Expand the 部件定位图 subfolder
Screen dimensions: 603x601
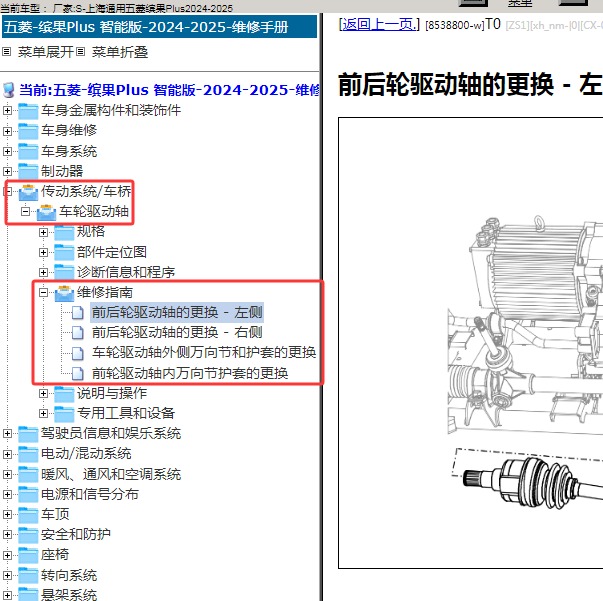tap(43, 252)
